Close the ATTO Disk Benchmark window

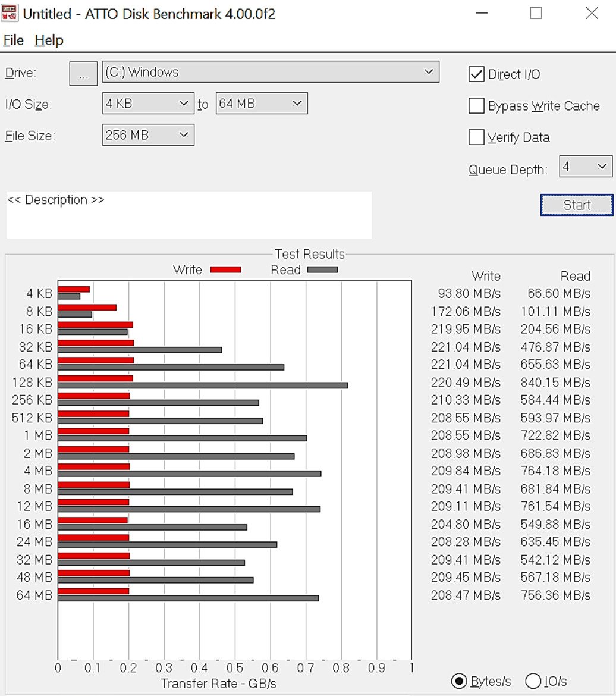(x=592, y=13)
